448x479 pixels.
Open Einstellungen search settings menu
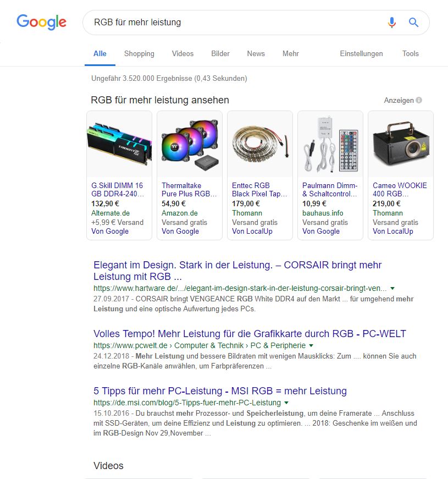click(361, 54)
